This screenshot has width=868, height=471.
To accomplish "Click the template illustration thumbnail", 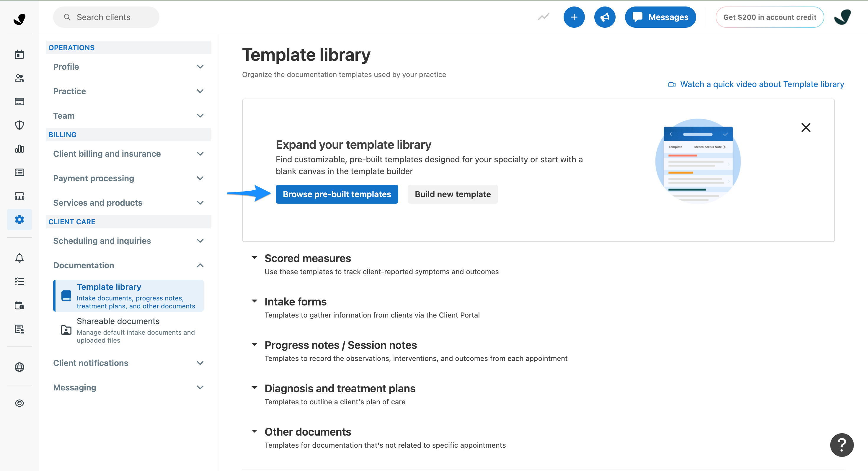I will pos(698,161).
